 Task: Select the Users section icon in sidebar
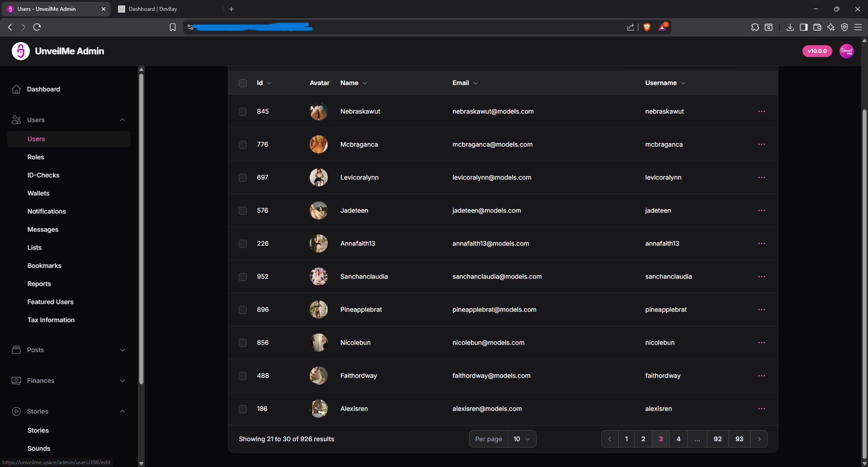tap(16, 119)
